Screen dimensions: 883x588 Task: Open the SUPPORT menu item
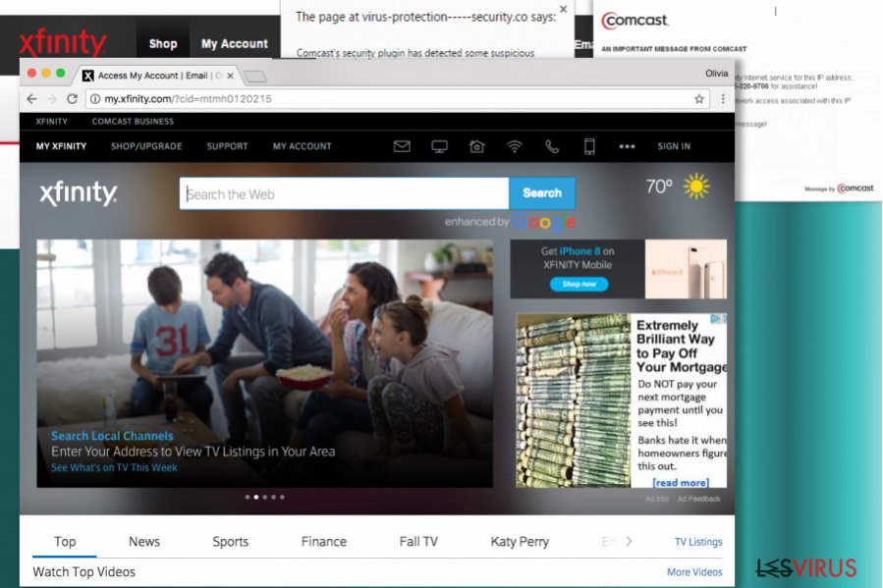(227, 146)
